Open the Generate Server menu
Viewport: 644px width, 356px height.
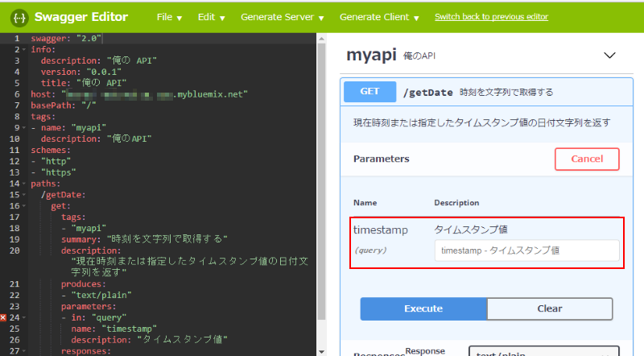click(x=283, y=17)
